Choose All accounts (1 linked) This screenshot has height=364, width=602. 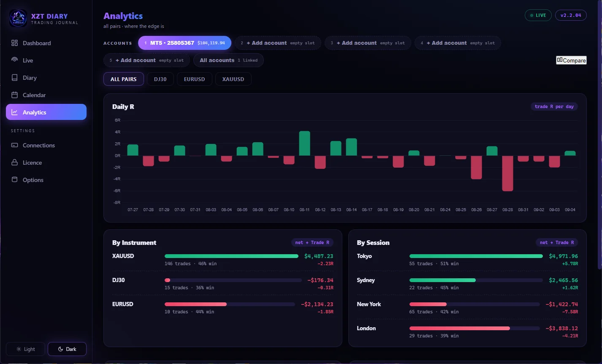(228, 60)
